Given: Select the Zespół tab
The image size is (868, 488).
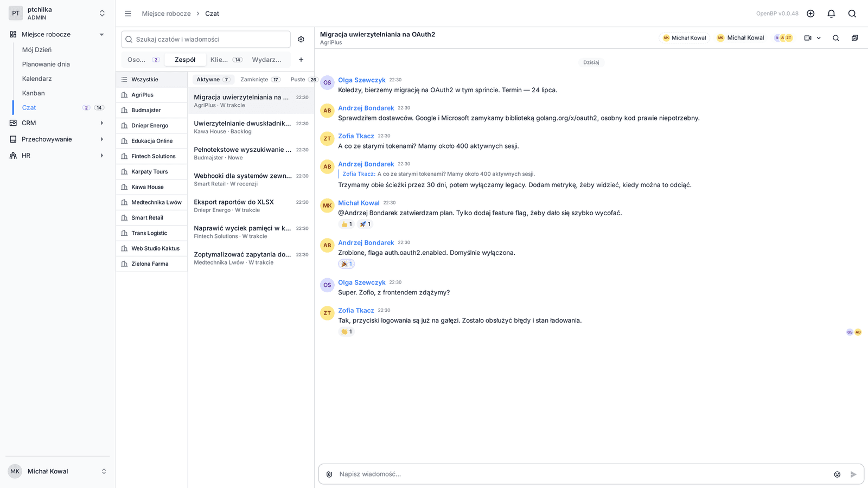Looking at the screenshot, I should tap(185, 60).
